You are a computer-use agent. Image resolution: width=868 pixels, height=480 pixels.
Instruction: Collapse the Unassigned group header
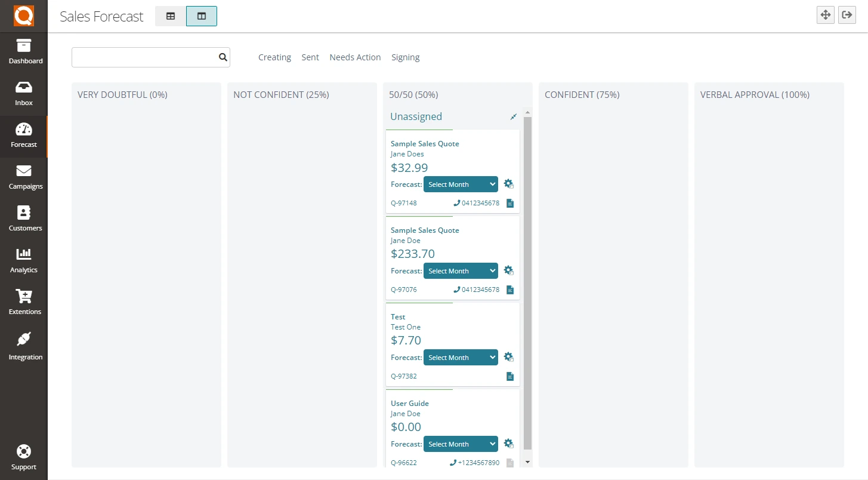point(513,117)
